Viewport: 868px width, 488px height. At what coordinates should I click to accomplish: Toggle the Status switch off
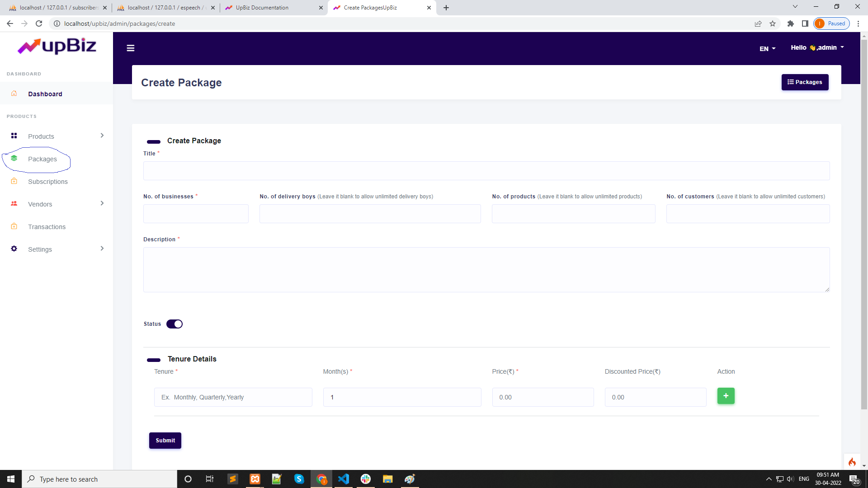[x=175, y=324]
